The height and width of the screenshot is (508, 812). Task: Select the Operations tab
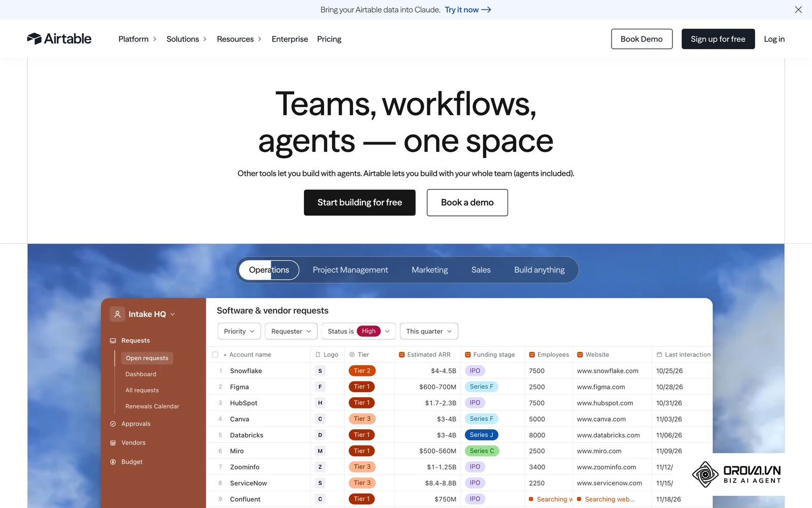(x=269, y=270)
